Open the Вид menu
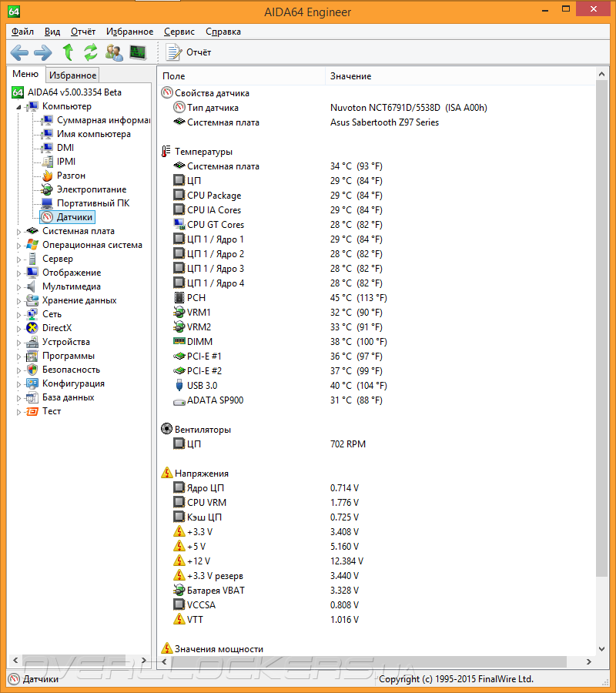Screen dimensions: 616x693 pos(52,32)
